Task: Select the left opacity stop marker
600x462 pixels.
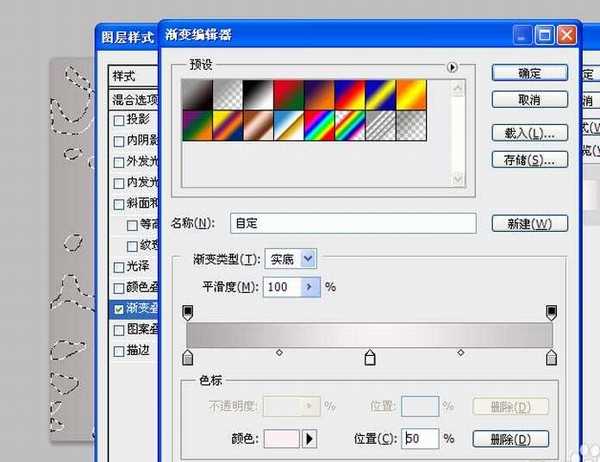Action: pyautogui.click(x=188, y=313)
